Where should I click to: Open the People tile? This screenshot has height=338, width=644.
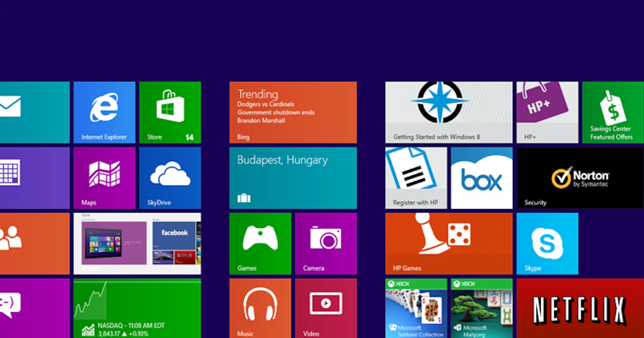point(35,244)
